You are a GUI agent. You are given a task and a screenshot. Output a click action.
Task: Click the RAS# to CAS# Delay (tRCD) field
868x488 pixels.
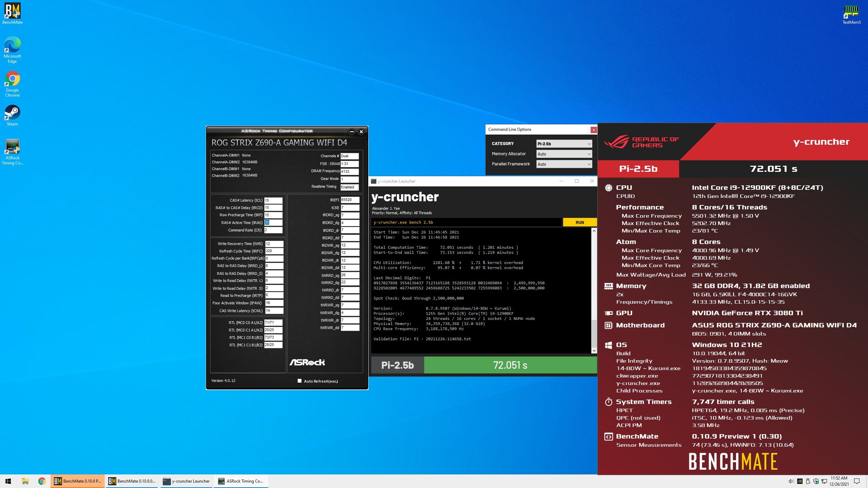click(273, 208)
